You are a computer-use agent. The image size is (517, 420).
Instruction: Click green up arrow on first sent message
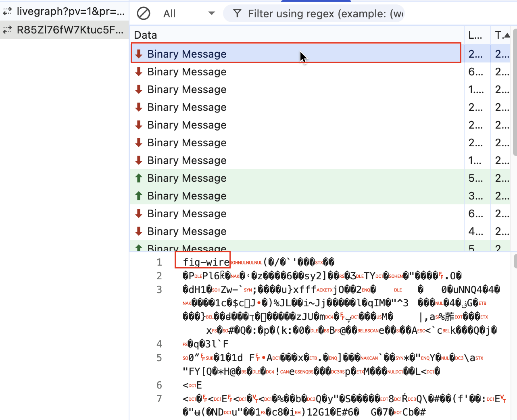[x=139, y=178]
